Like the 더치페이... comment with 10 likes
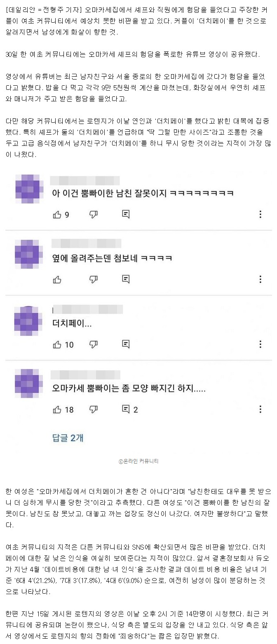The width and height of the screenshot is (277, 644). coord(57,344)
